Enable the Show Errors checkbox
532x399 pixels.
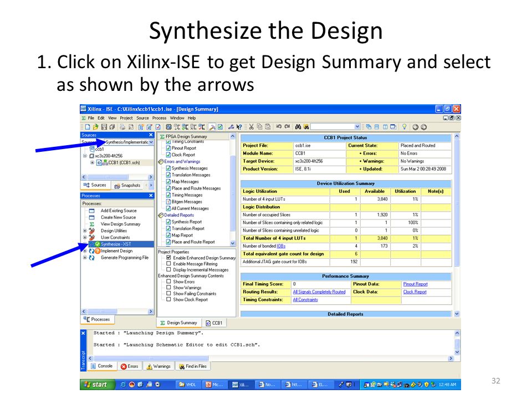pos(168,282)
